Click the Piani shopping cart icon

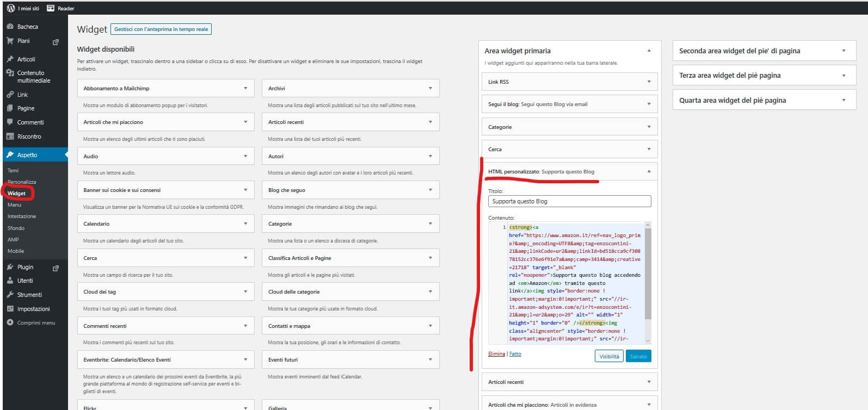pyautogui.click(x=10, y=41)
